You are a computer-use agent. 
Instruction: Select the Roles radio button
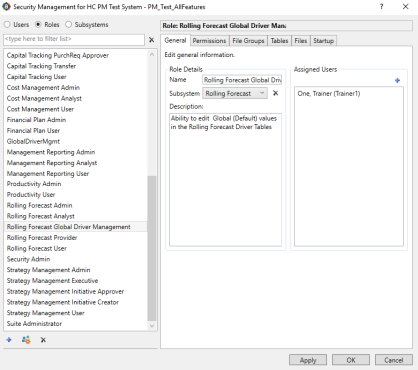pyautogui.click(x=47, y=25)
